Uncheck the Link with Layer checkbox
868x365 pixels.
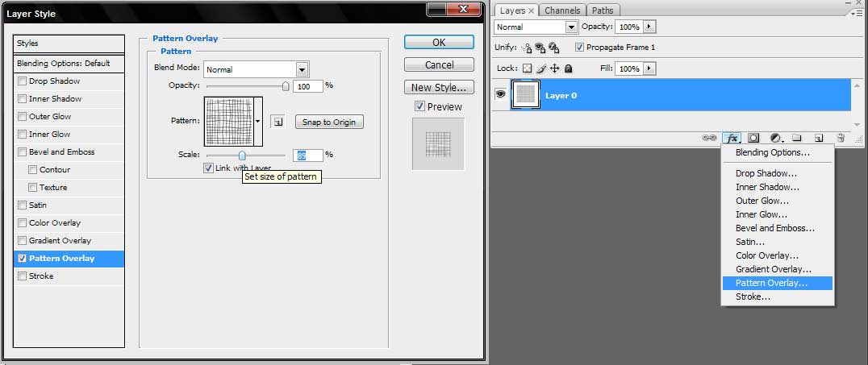pos(209,168)
